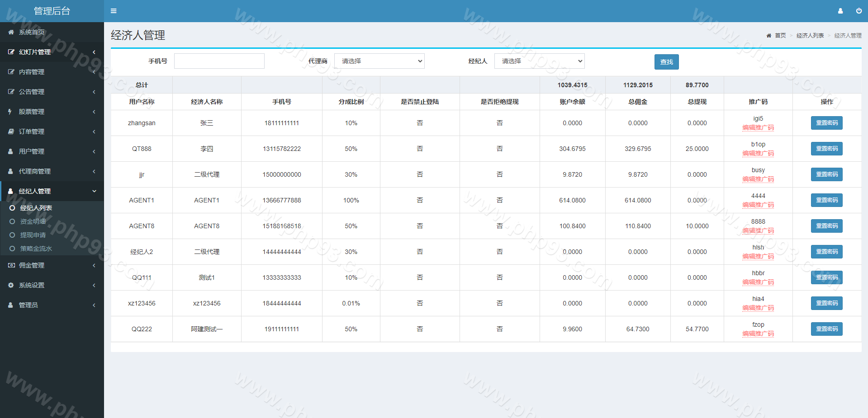Image resolution: width=868 pixels, height=418 pixels.
Task: Open the 经纪人 dropdown filter
Action: [x=539, y=61]
